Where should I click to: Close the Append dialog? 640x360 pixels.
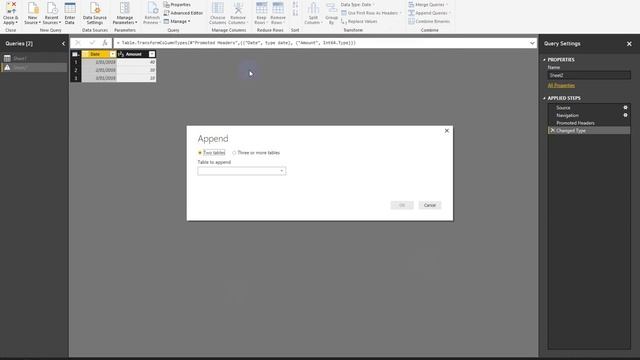pos(447,131)
